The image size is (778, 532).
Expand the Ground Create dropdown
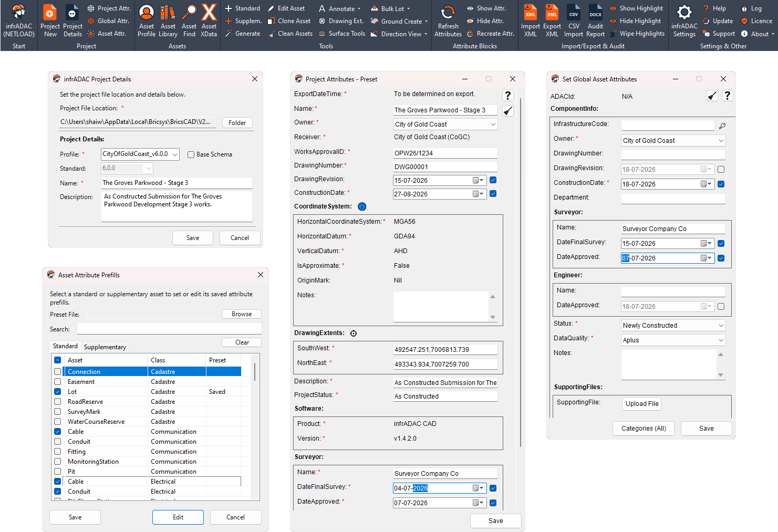point(399,21)
